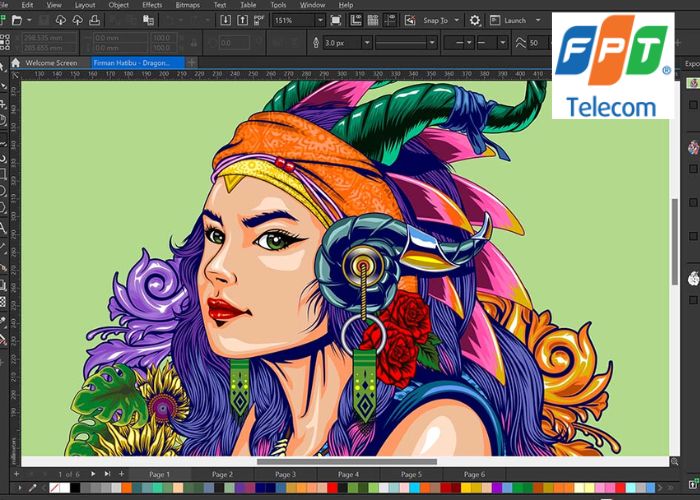Click the add new document tab plus

[191, 62]
